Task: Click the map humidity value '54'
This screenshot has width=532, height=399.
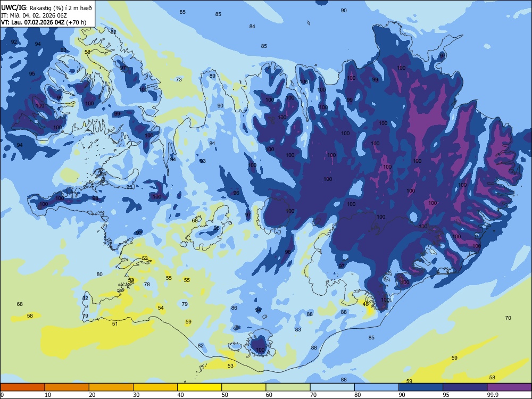Action: (161, 307)
